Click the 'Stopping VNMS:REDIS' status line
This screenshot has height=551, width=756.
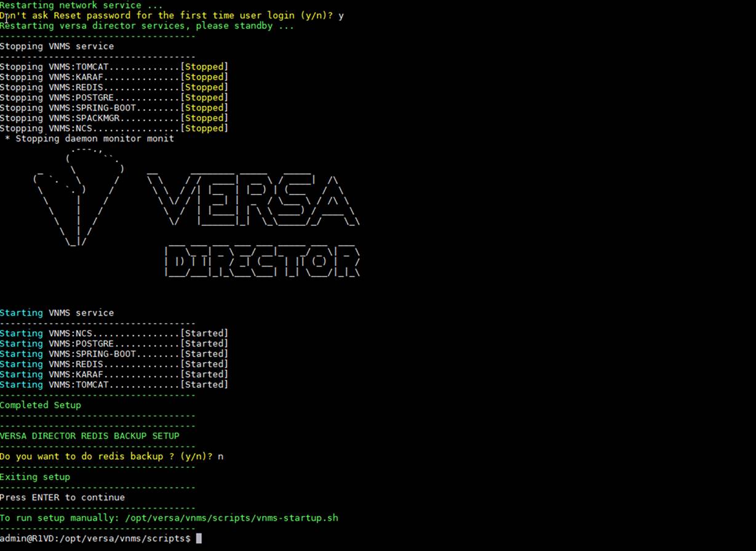pos(114,87)
